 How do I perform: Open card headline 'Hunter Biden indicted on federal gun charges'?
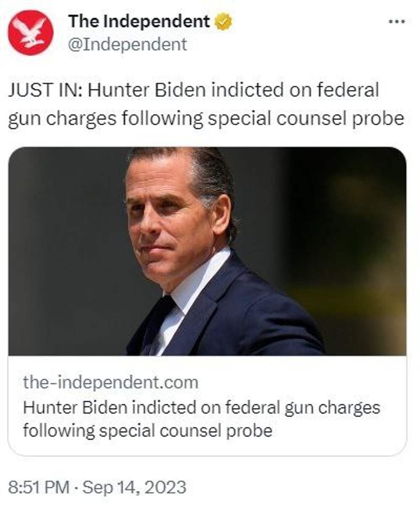click(201, 407)
